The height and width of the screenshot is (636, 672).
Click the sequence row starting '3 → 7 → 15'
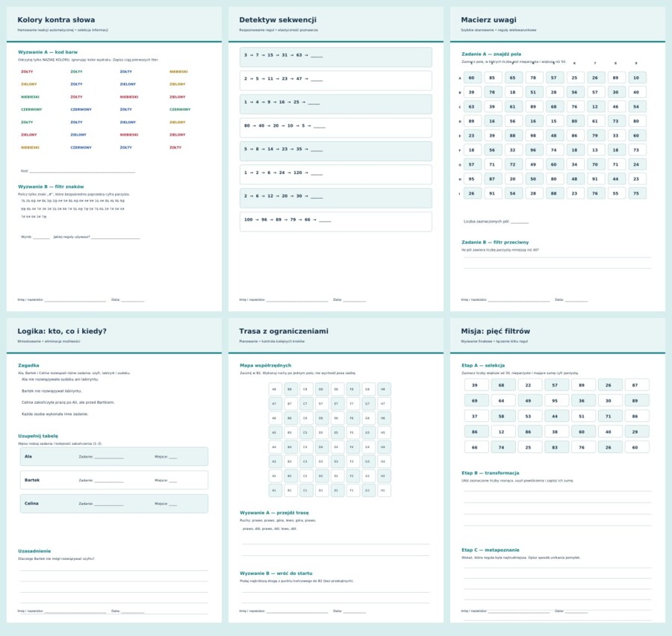[x=335, y=57]
